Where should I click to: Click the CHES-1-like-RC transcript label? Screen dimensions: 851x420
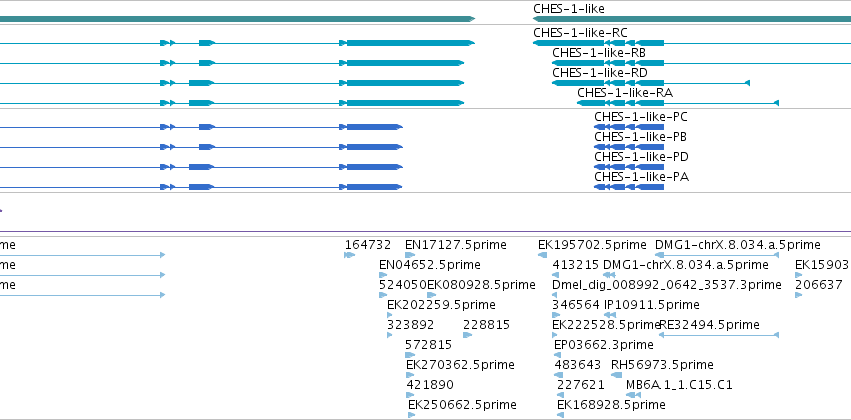click(580, 33)
